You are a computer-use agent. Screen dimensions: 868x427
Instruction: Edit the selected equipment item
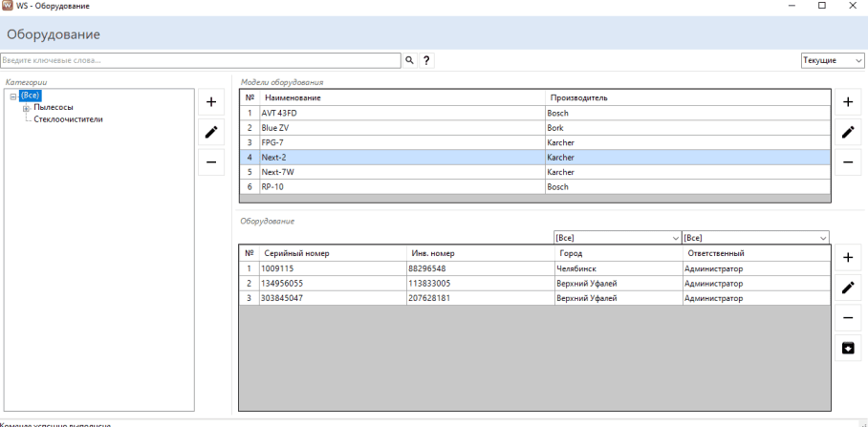coord(847,288)
